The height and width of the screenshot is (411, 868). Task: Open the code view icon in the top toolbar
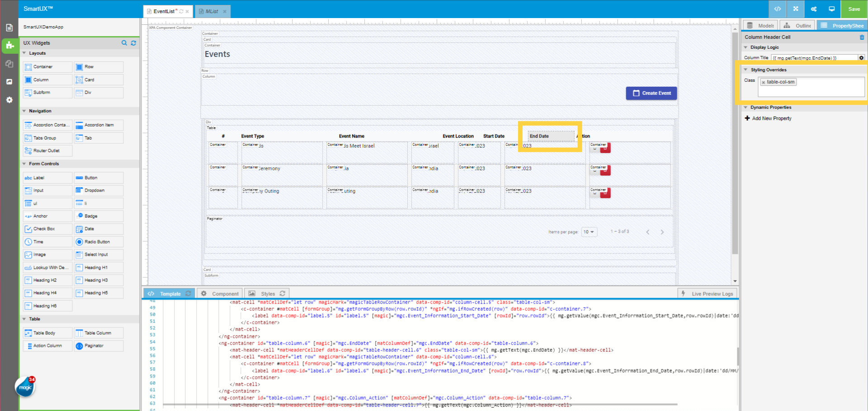(778, 9)
